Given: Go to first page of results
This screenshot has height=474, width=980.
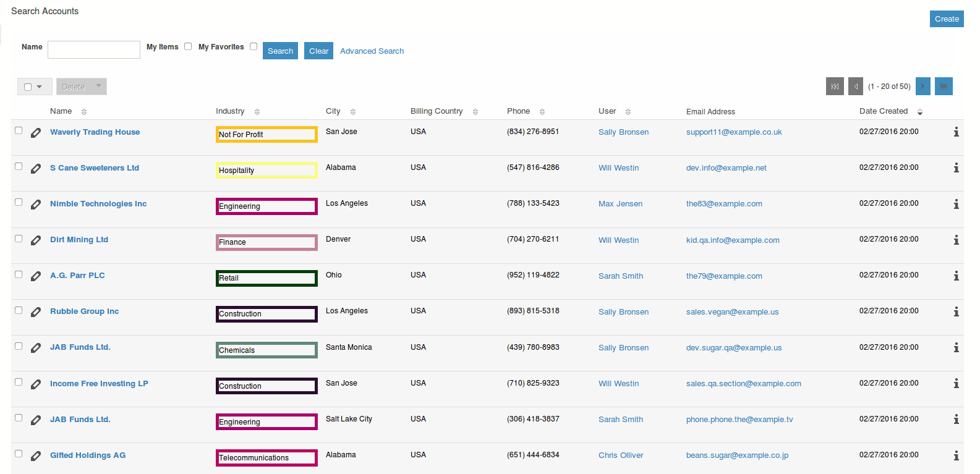Looking at the screenshot, I should tap(835, 87).
